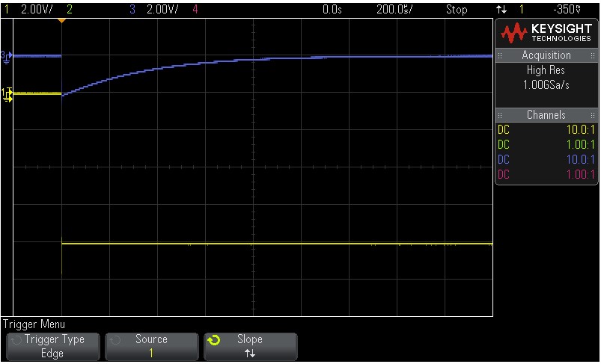Click the Keysight Technologies logo

click(x=546, y=34)
